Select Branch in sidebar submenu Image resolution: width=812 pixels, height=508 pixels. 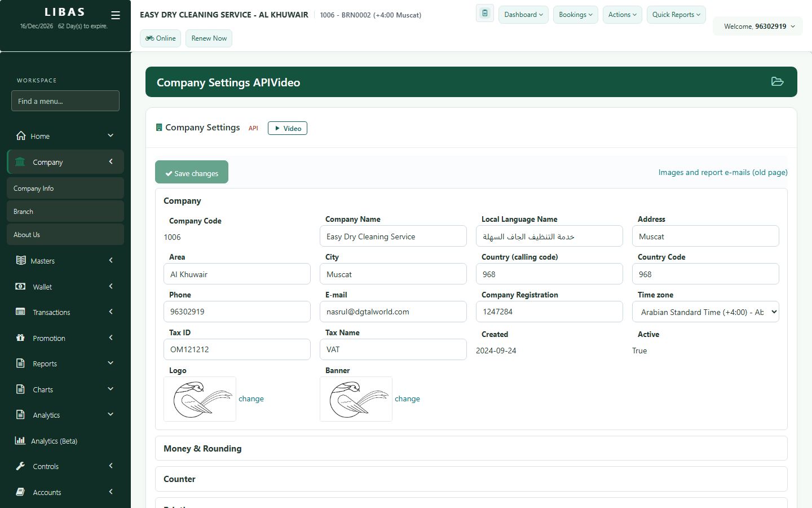pos(65,211)
